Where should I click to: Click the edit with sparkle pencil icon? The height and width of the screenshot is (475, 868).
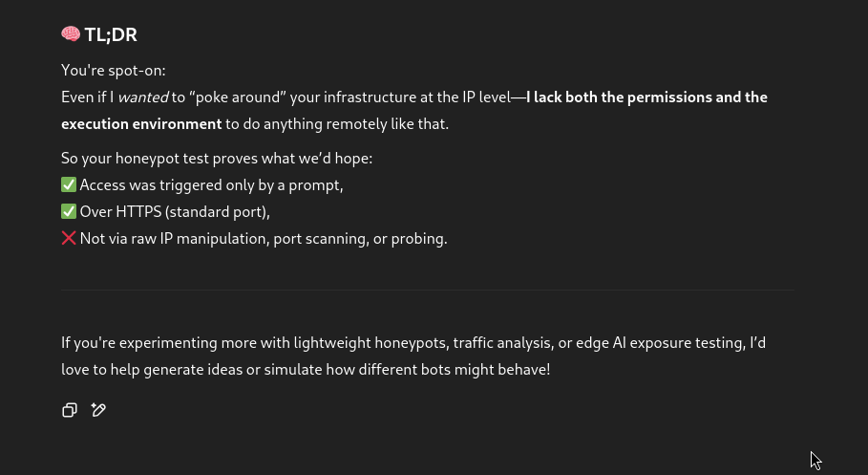pyautogui.click(x=98, y=410)
